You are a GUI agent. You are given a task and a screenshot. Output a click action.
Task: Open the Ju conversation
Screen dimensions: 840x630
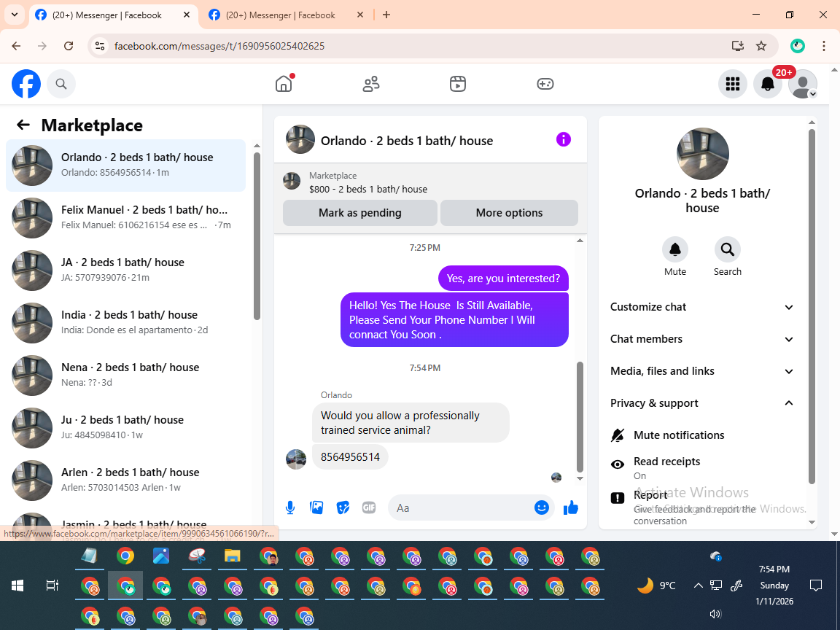click(x=126, y=427)
